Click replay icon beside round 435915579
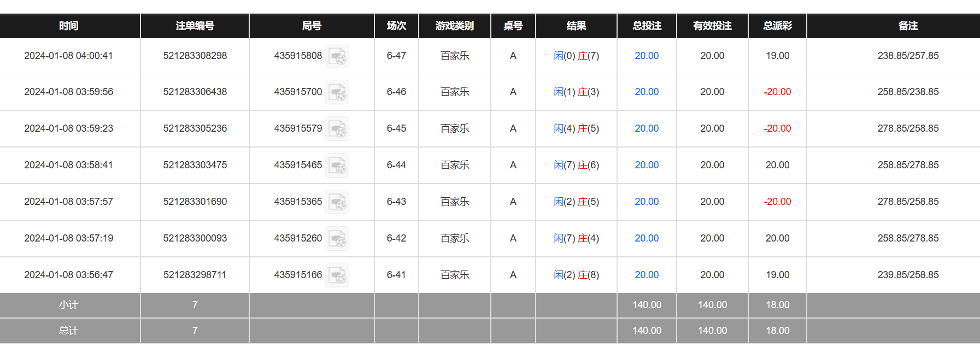Screen dimensions: 980x353 [x=337, y=129]
